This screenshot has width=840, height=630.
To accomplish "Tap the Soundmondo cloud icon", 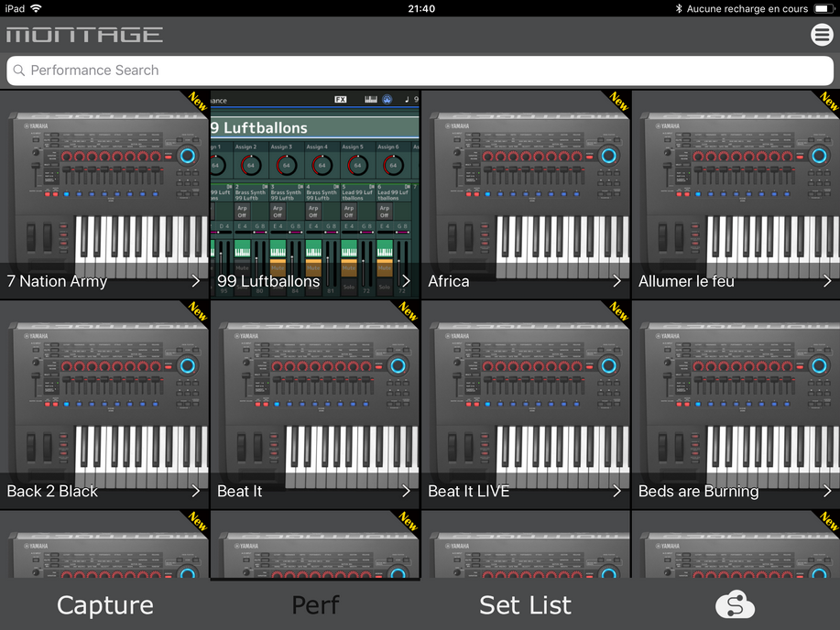I will point(735,605).
